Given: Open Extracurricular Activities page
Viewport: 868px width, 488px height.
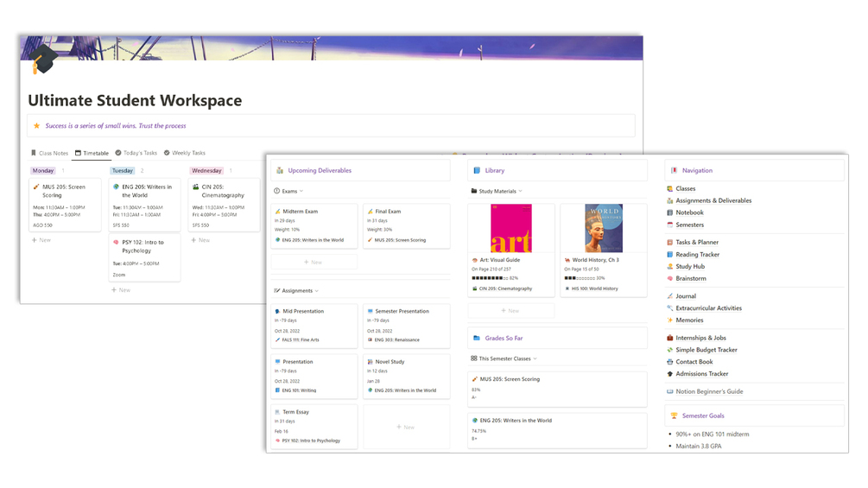Looking at the screenshot, I should pyautogui.click(x=708, y=308).
